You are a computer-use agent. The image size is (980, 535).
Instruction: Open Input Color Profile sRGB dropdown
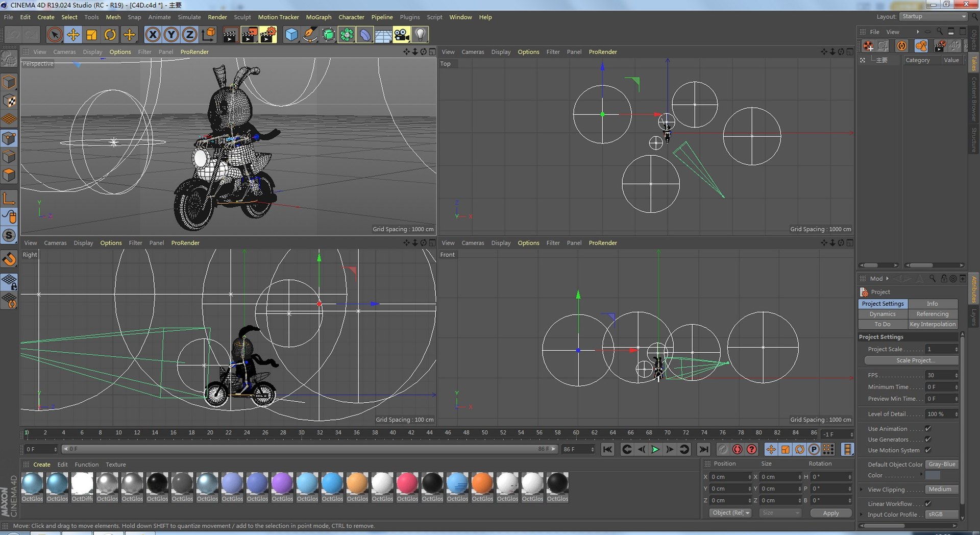(x=942, y=515)
